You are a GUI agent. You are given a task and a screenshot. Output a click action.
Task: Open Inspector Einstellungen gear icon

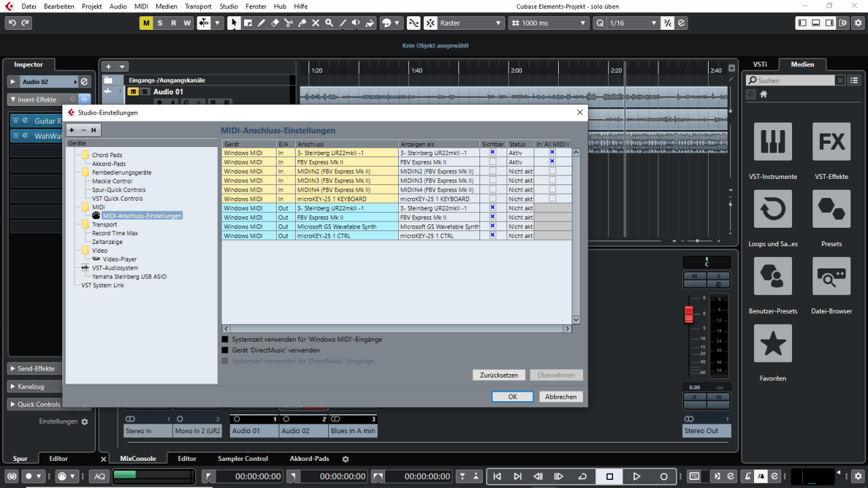(85, 422)
